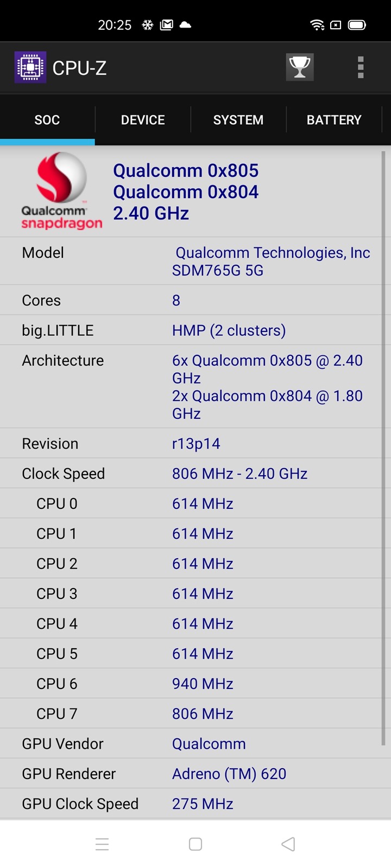The image size is (391, 868).
Task: Open the three-dot overflow menu
Action: pos(360,68)
